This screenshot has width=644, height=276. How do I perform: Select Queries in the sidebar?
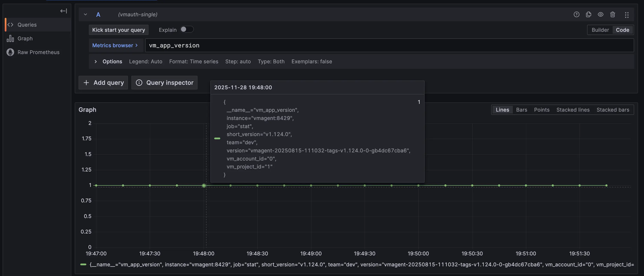pyautogui.click(x=27, y=25)
